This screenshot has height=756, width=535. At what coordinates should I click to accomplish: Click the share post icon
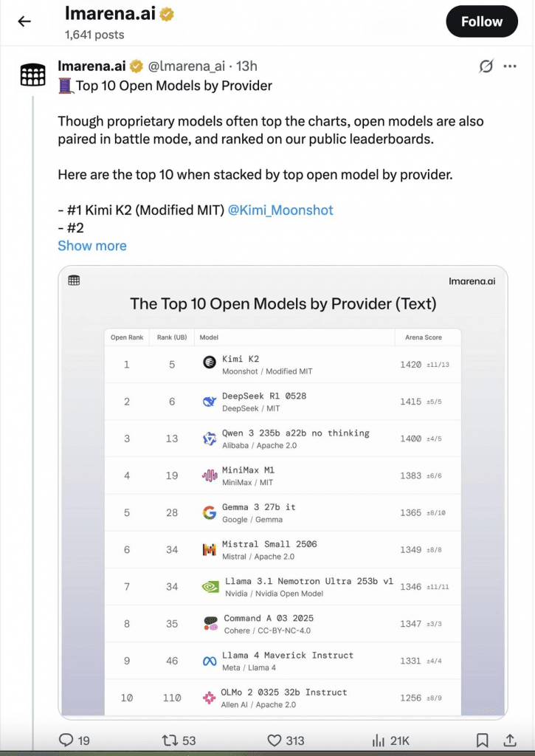(x=510, y=740)
